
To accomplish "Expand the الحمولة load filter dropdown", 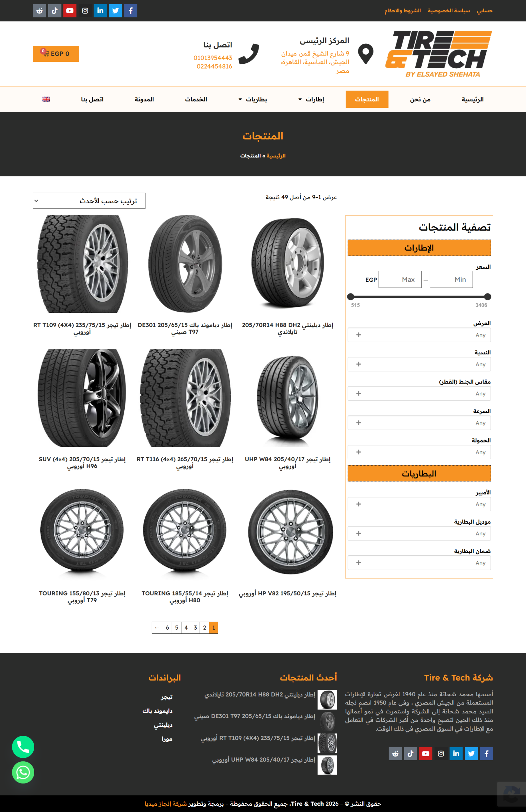I will point(419,452).
